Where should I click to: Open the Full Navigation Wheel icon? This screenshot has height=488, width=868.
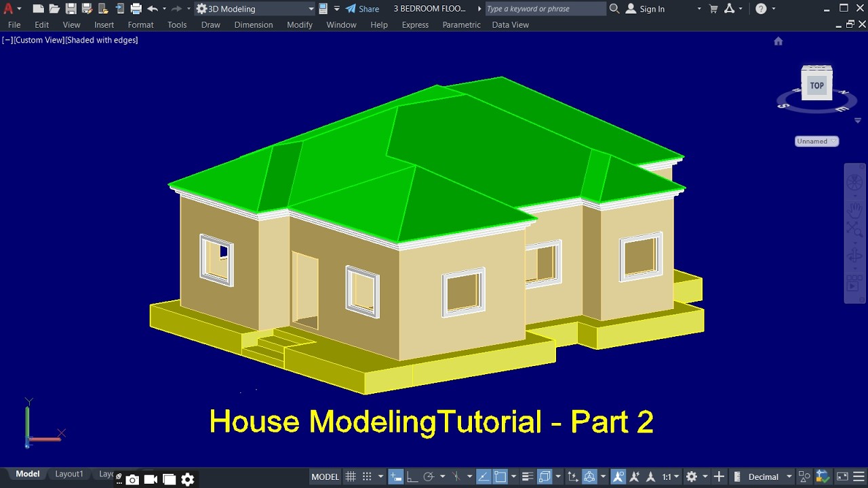[x=854, y=184]
